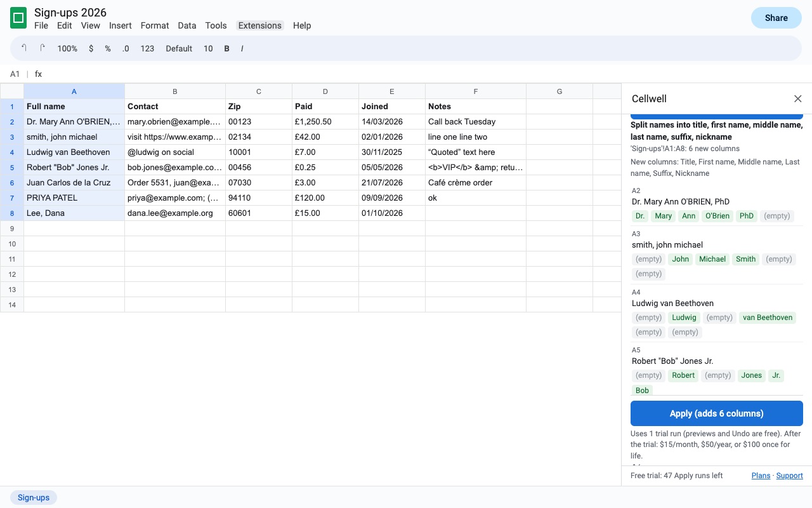Open the Default font dropdown
Image resolution: width=812 pixels, height=508 pixels.
click(179, 48)
